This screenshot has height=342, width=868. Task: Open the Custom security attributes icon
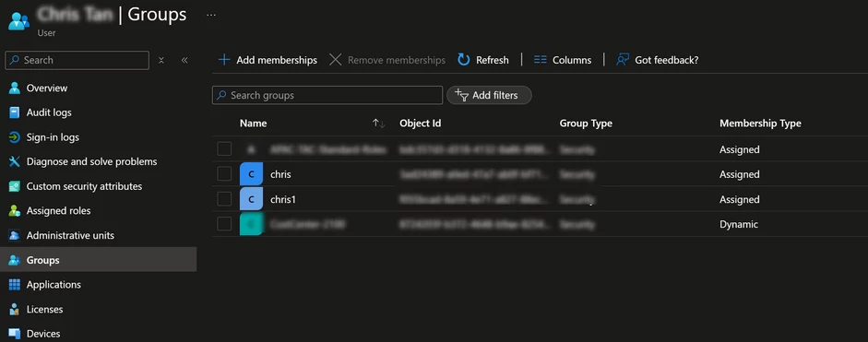pyautogui.click(x=15, y=186)
